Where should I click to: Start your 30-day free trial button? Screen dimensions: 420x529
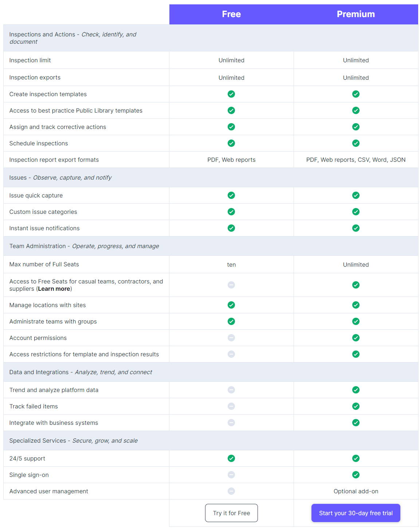356,513
